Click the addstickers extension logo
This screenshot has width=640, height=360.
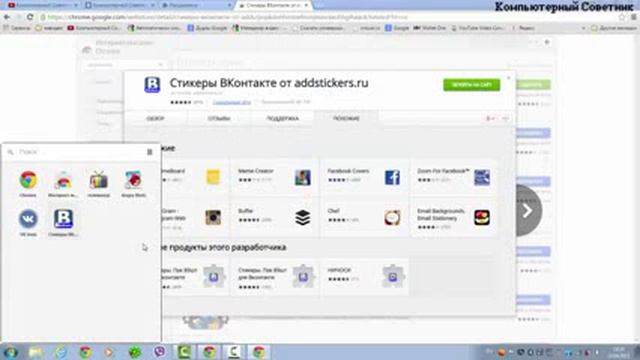pyautogui.click(x=152, y=85)
